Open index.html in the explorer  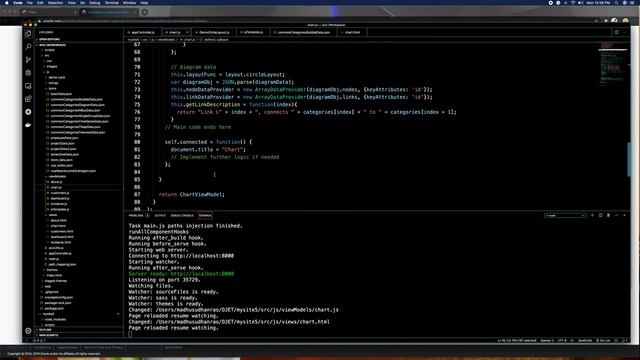54,275
